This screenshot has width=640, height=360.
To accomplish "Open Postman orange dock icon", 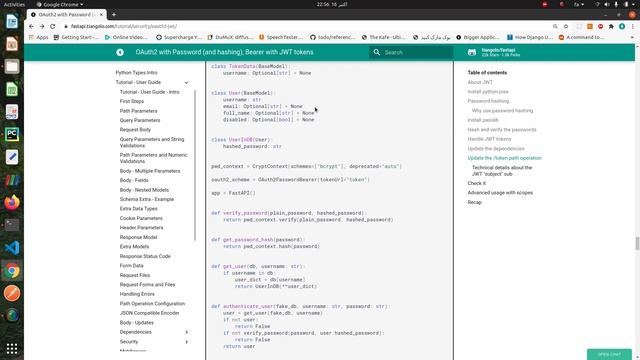I will pos(12,293).
